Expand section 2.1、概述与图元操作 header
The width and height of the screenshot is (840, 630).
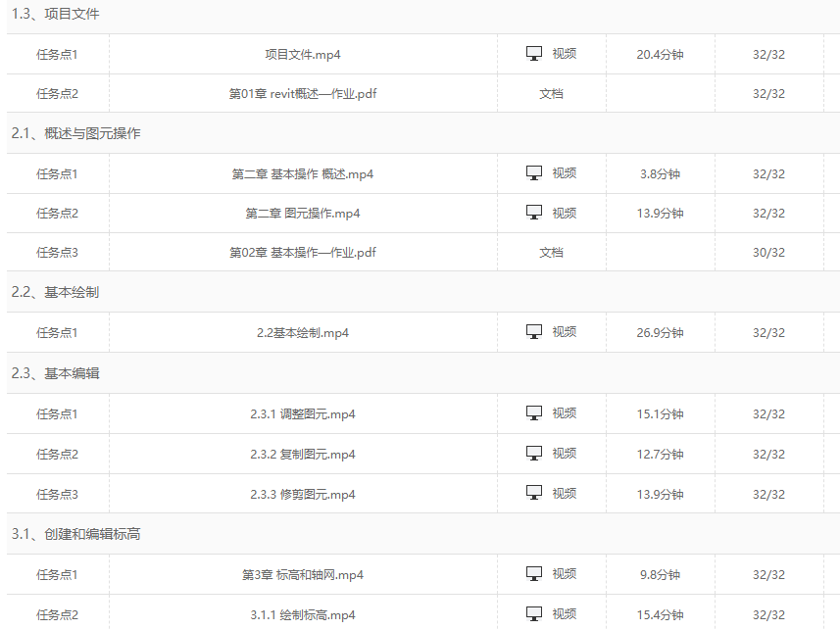pyautogui.click(x=75, y=133)
